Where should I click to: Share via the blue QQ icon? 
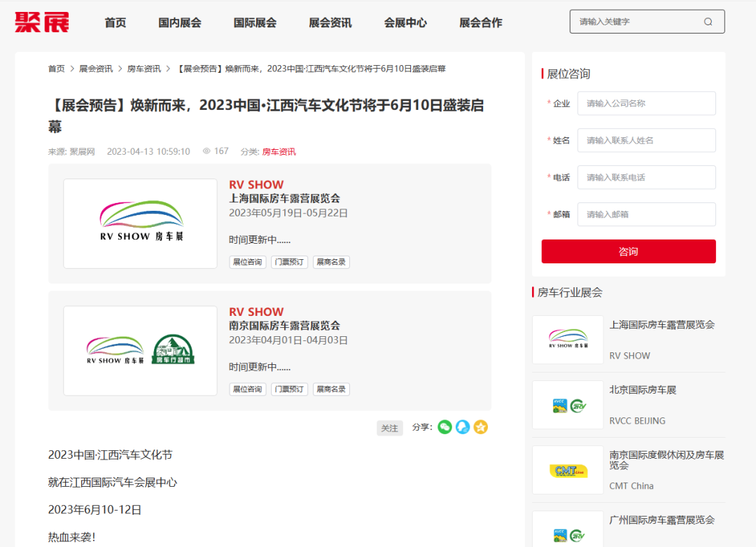(463, 427)
